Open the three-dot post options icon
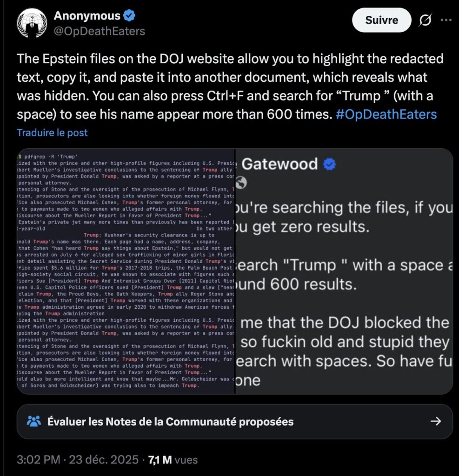Screen dimensions: 459x476 point(446,20)
